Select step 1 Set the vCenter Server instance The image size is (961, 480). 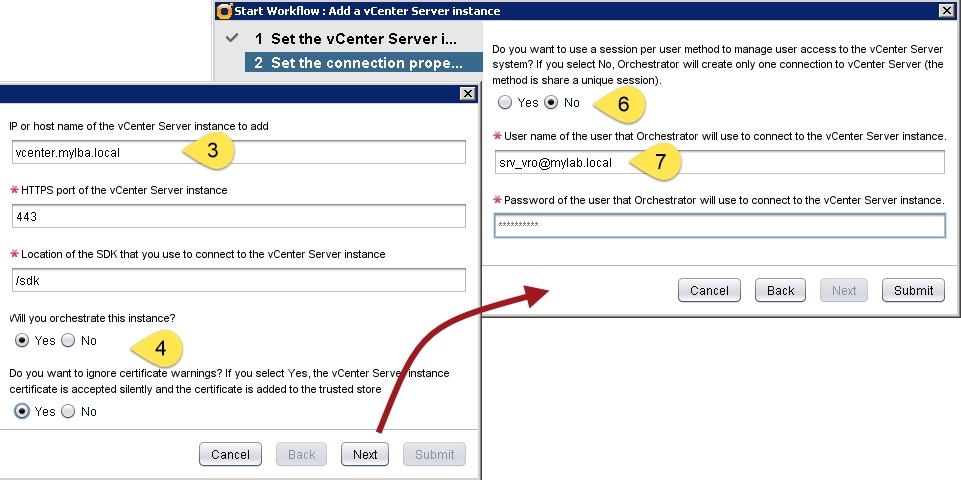(363, 39)
